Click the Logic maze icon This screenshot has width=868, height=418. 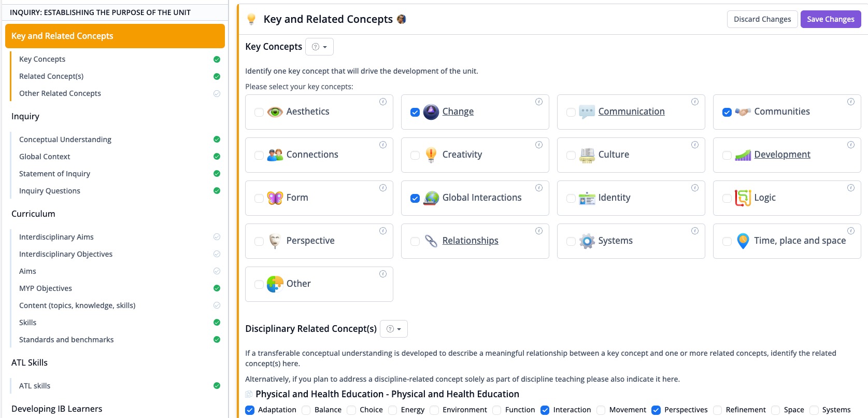pos(743,198)
